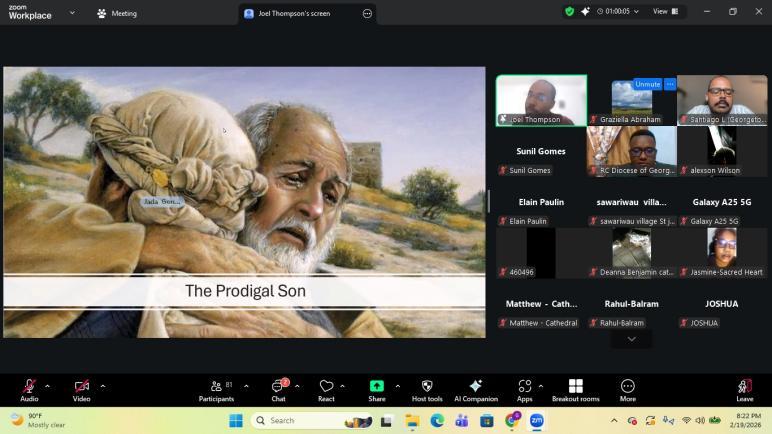The image size is (772, 434).
Task: Open Google Chrome from taskbar
Action: (x=512, y=421)
